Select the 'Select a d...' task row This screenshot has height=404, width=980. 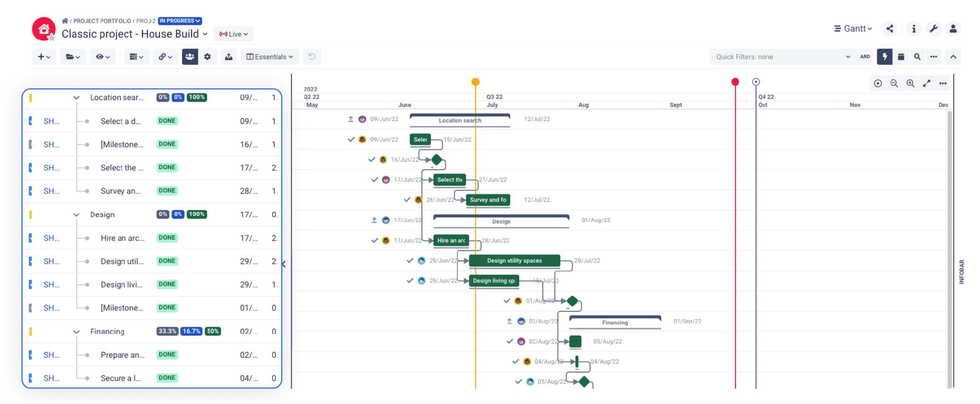coord(152,121)
